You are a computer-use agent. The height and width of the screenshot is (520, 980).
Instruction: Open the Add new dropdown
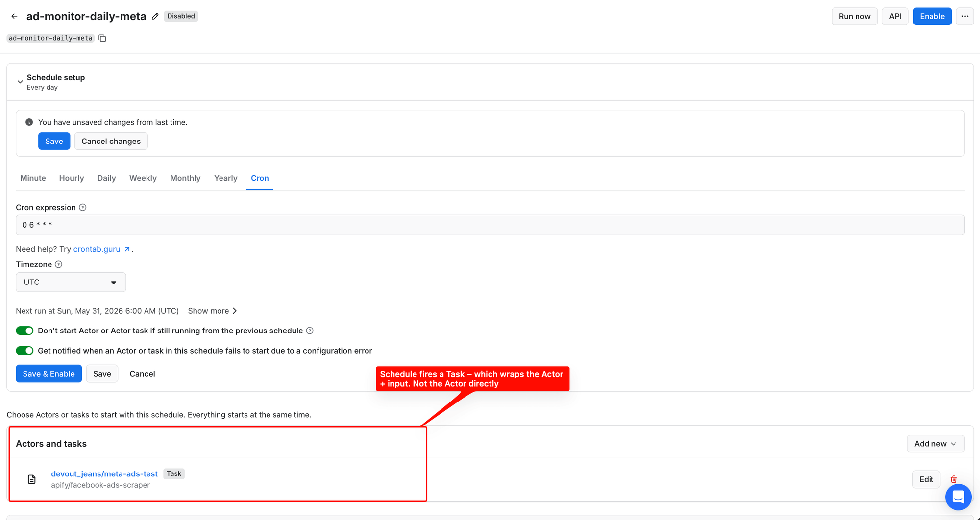tap(935, 444)
